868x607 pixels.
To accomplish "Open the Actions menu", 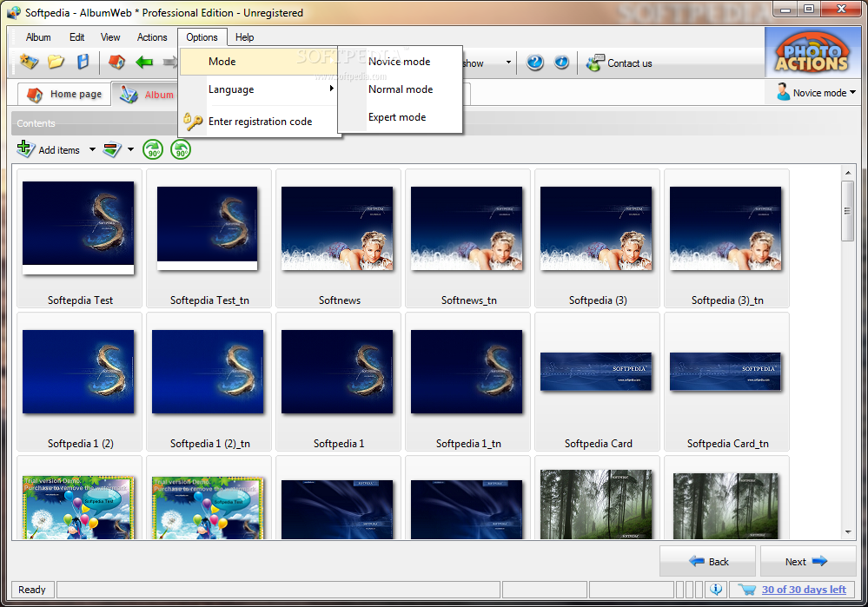I will [152, 37].
